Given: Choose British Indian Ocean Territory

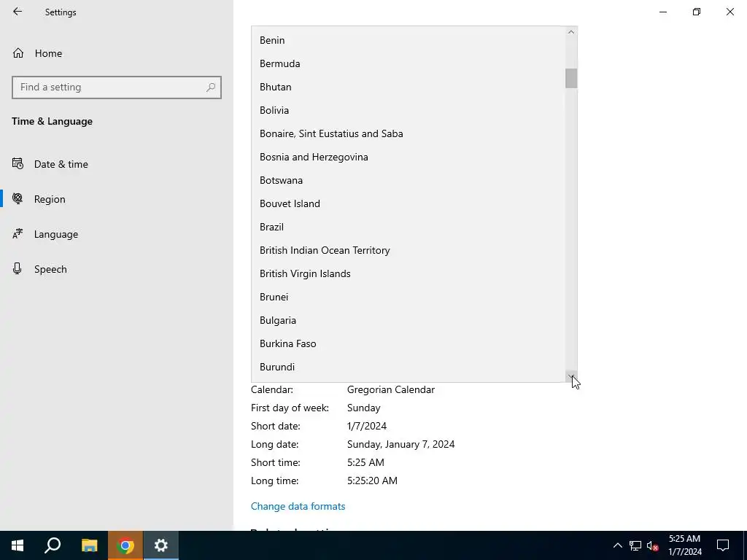Looking at the screenshot, I should pos(409,251).
